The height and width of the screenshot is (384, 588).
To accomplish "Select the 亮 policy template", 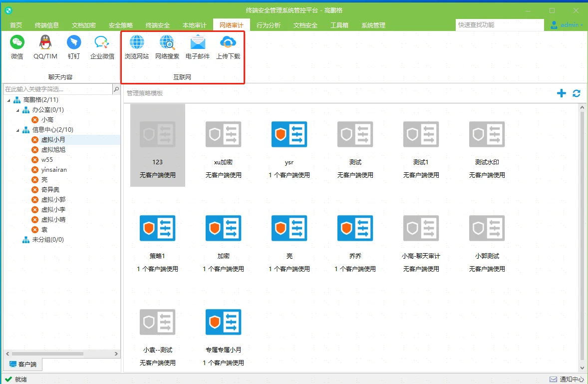I will [x=289, y=239].
